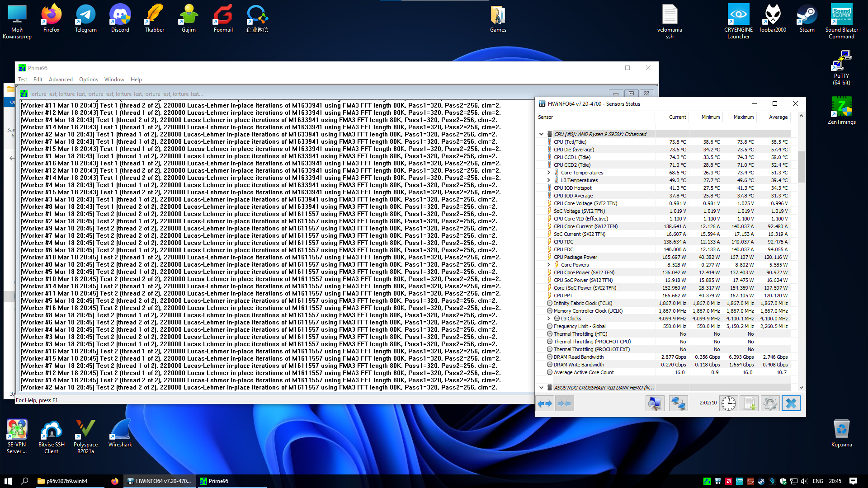Open the Advanced menu in Prime95
This screenshot has height=488, width=868.
click(x=61, y=80)
